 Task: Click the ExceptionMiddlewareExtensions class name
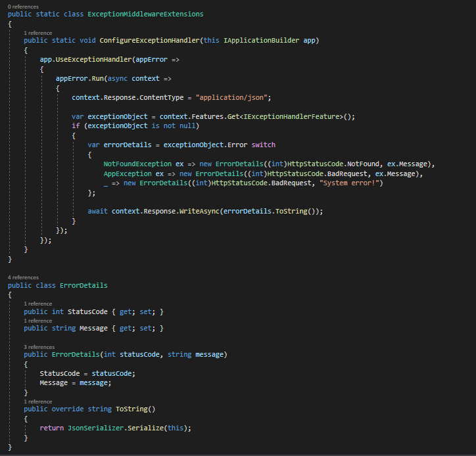click(x=145, y=14)
